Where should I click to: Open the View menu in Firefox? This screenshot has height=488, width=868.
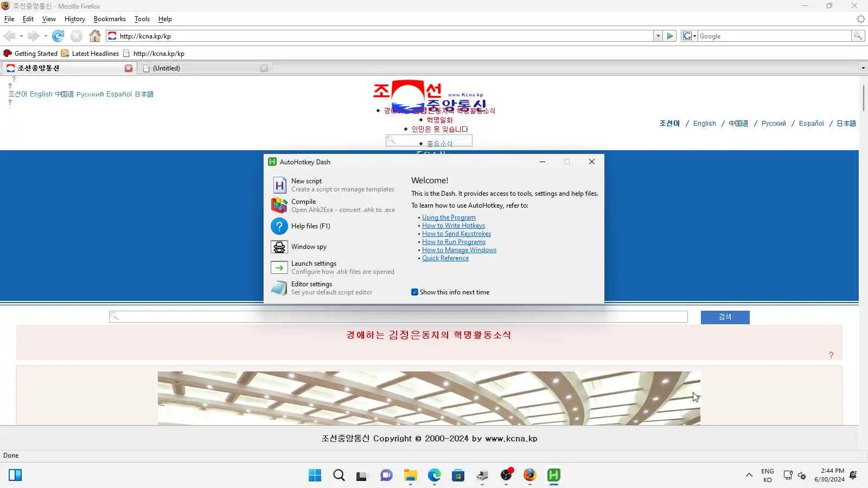tap(49, 19)
